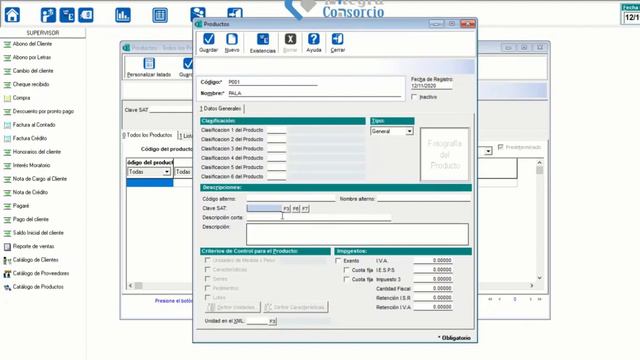
Task: Open Existencias toolbar icon
Action: coord(262,39)
